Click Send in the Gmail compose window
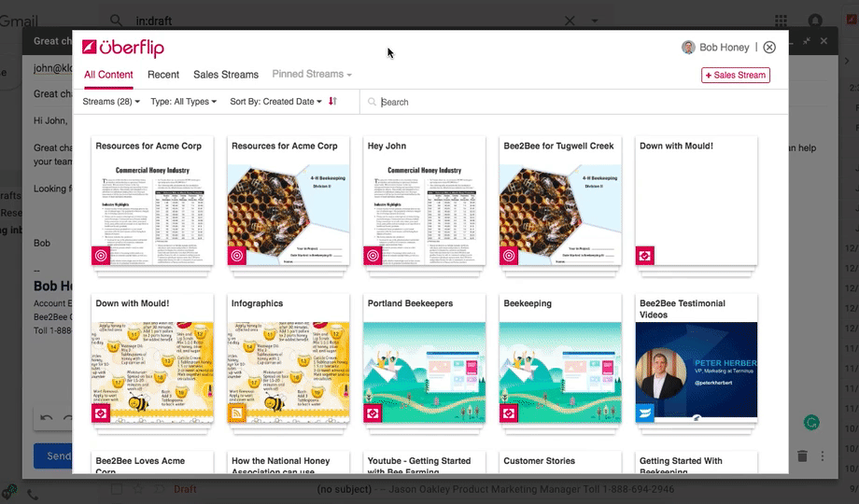The height and width of the screenshot is (504, 859). [x=52, y=455]
